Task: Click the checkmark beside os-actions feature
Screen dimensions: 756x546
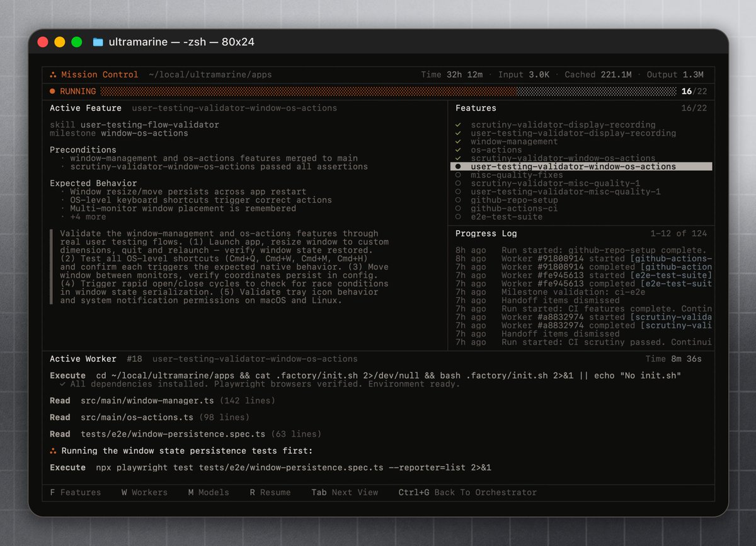Action: pos(458,150)
